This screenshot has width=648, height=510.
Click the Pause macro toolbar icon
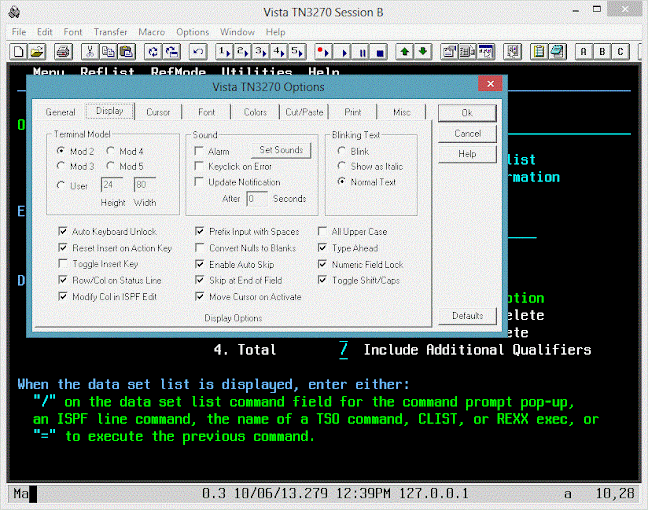point(362,52)
